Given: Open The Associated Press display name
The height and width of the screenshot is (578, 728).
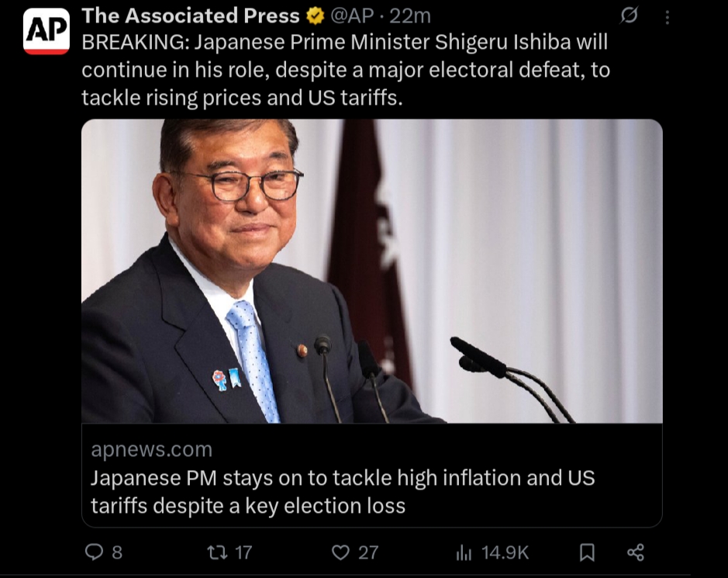Looking at the screenshot, I should (191, 16).
